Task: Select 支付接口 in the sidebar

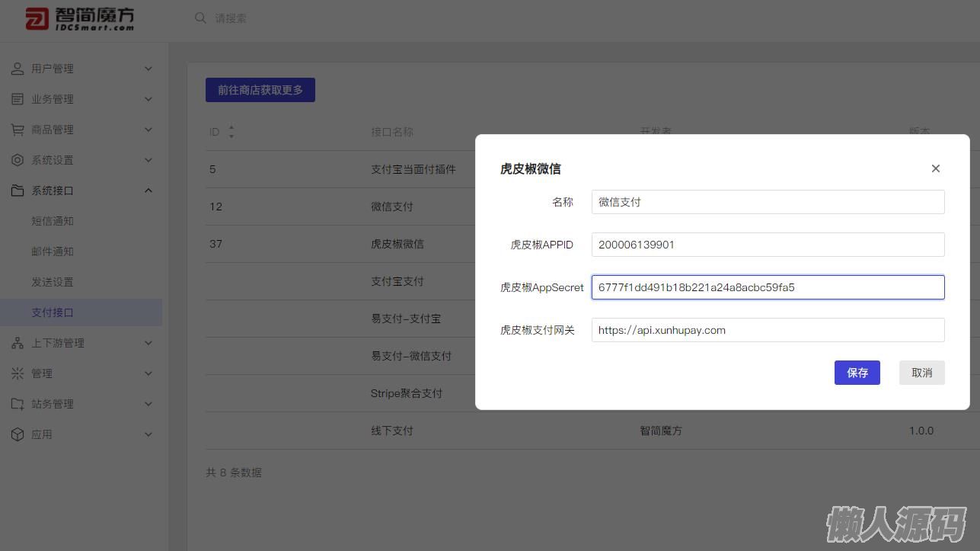Action: click(x=53, y=312)
